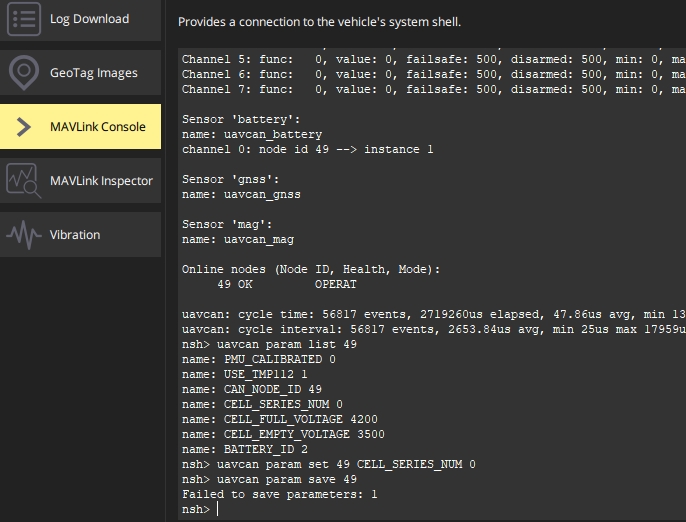Click the MAVLink Inspector chart magnifier icon
The width and height of the screenshot is (686, 522).
pyautogui.click(x=24, y=181)
